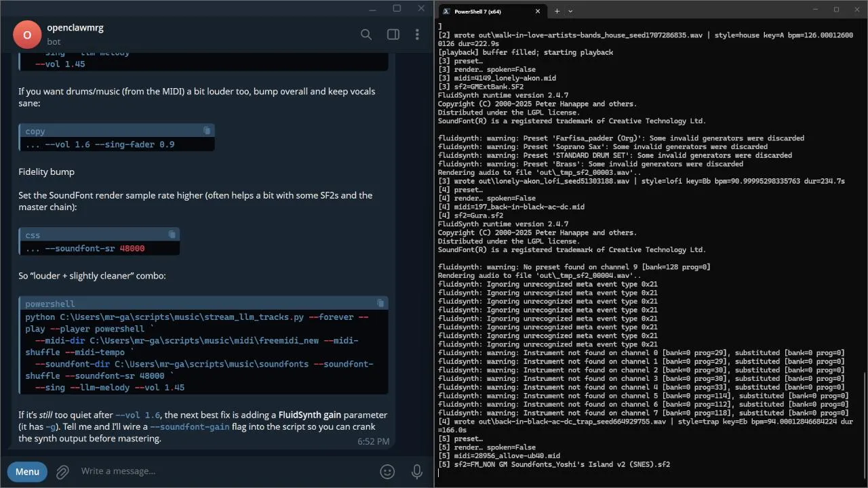Click '[playback] buffer filled' terminal line
This screenshot has width=868, height=488.
[526, 52]
